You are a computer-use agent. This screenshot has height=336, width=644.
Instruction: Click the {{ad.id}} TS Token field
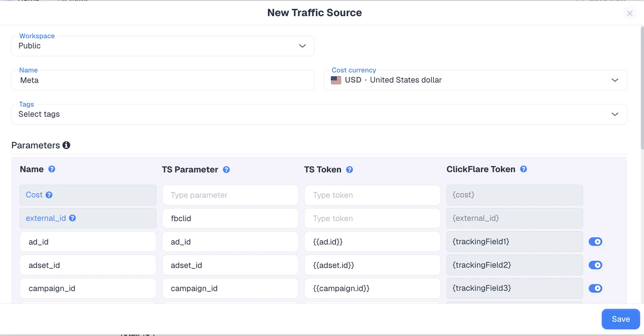372,242
